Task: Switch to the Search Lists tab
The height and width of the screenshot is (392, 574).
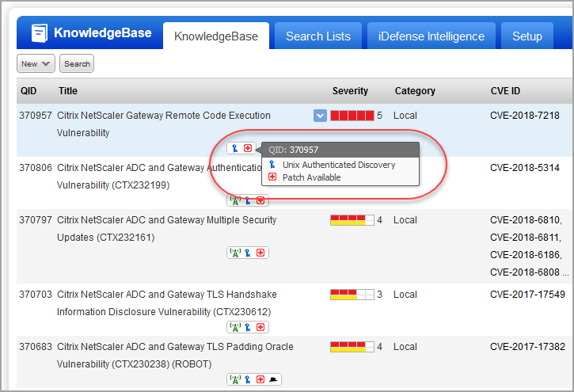Action: click(318, 36)
